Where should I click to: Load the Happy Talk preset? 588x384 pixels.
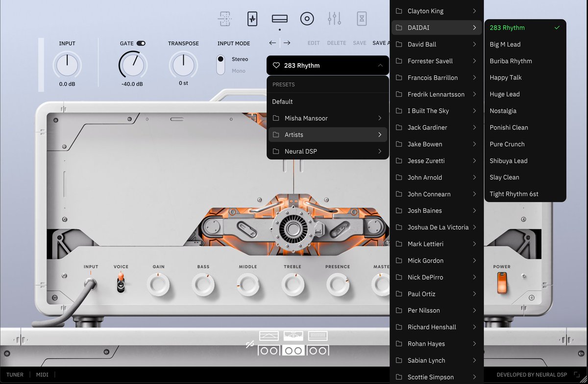[x=525, y=77]
